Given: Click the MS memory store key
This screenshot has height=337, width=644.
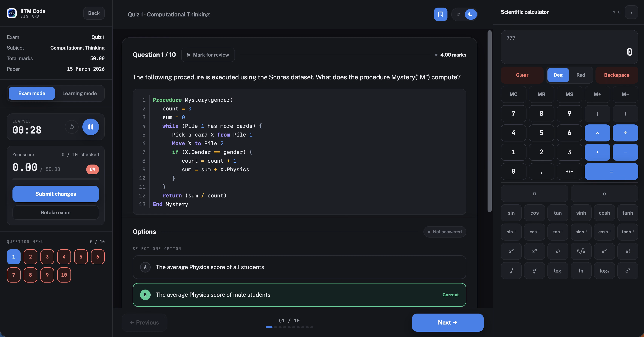Looking at the screenshot, I should [x=569, y=94].
